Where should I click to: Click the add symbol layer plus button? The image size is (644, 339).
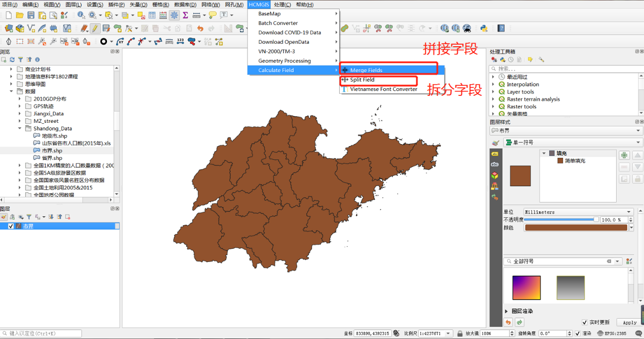pos(624,155)
